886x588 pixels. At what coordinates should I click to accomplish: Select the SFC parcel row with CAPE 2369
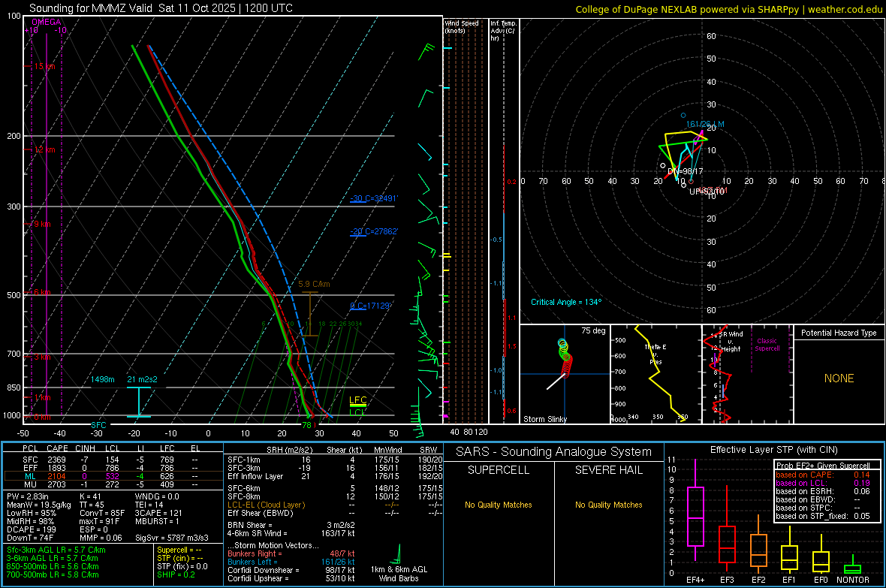pos(113,460)
